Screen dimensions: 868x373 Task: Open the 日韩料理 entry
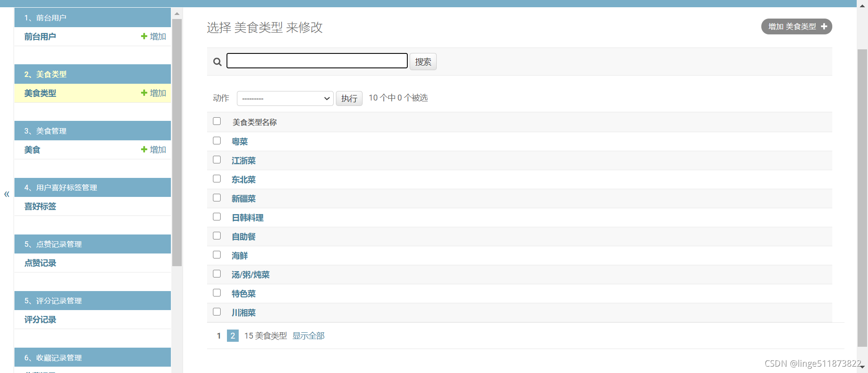(x=248, y=218)
